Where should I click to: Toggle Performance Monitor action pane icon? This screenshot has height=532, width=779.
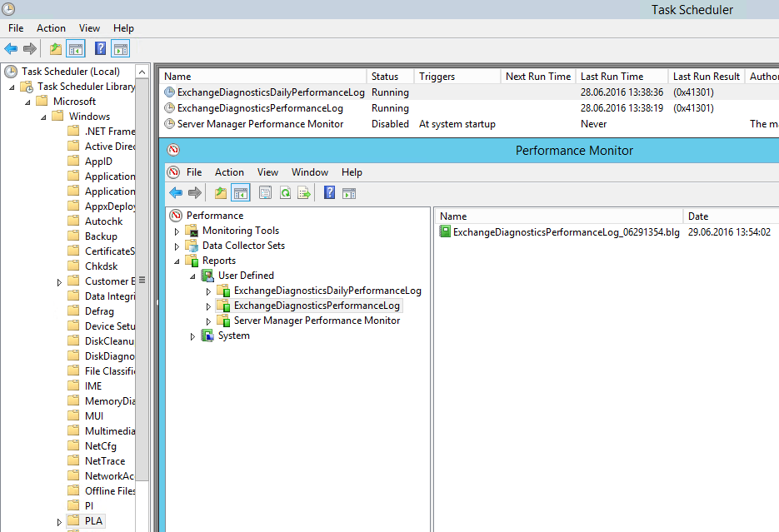click(349, 193)
